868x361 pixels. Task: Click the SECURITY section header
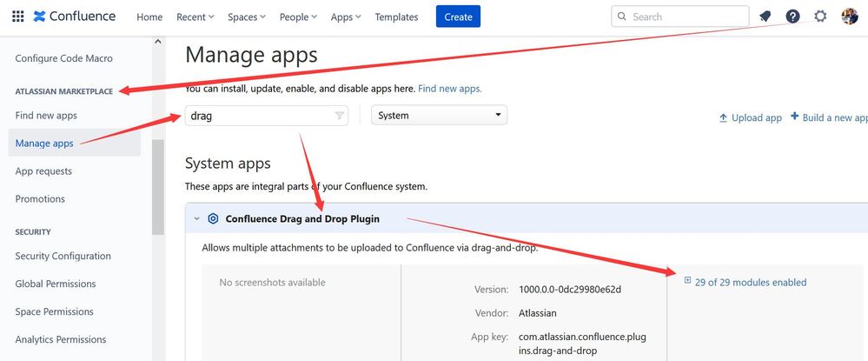click(33, 231)
